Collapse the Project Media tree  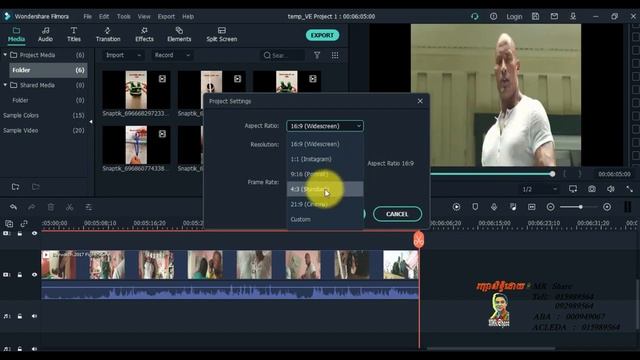[x=5, y=55]
